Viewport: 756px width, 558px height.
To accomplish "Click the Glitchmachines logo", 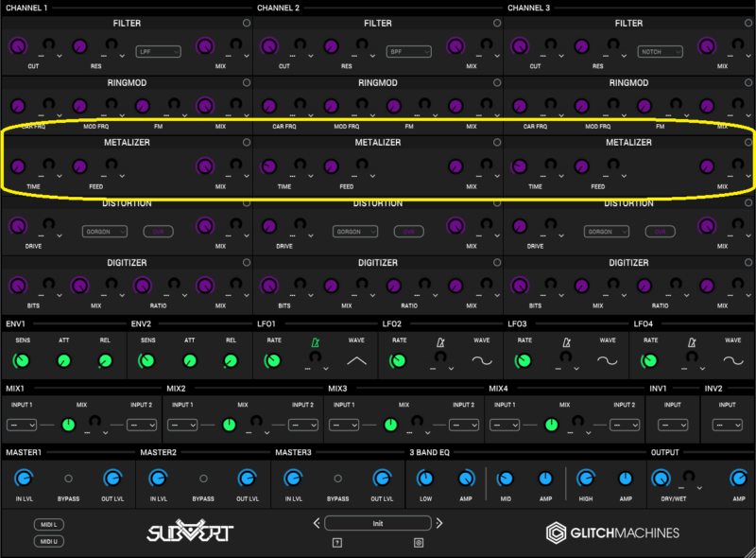I will (612, 532).
